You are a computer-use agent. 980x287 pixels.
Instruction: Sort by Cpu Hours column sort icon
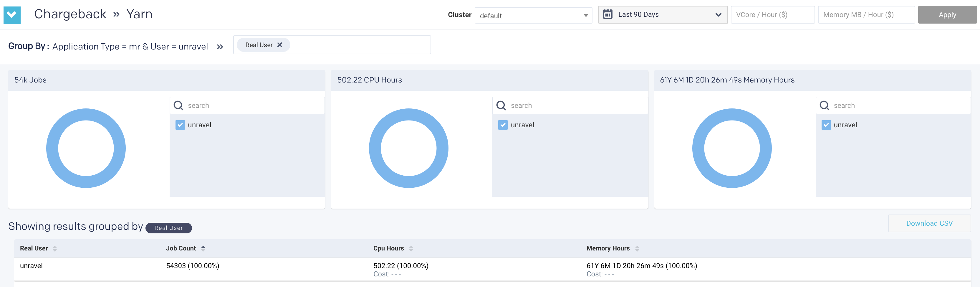pos(411,249)
